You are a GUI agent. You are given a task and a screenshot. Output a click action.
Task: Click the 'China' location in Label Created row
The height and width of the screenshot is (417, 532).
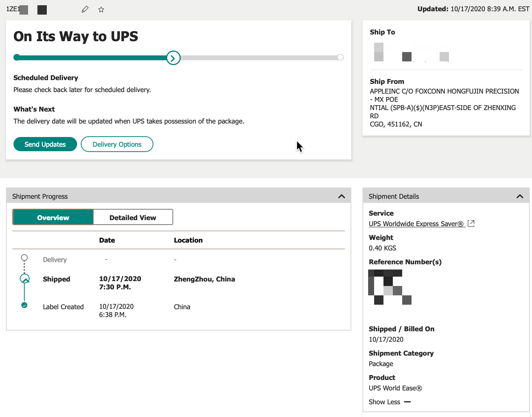[x=182, y=307]
